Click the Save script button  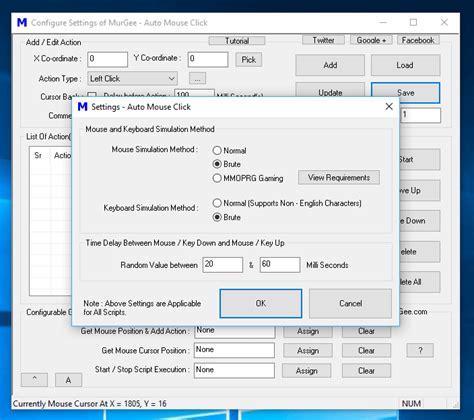pos(405,93)
